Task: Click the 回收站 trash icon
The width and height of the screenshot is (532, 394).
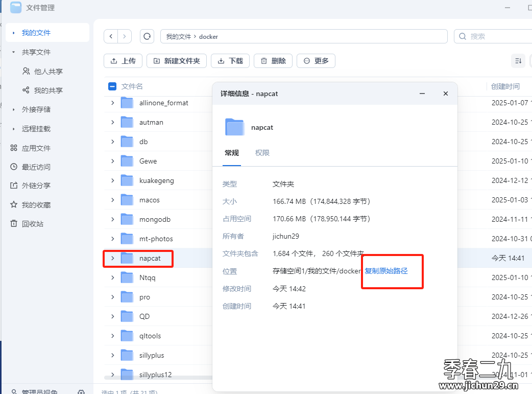Action: point(14,223)
